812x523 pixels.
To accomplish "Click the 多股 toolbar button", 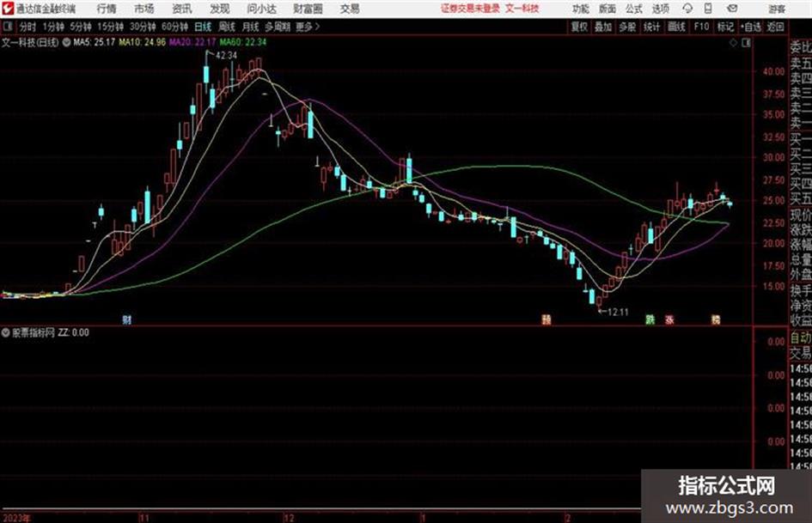I will click(627, 27).
